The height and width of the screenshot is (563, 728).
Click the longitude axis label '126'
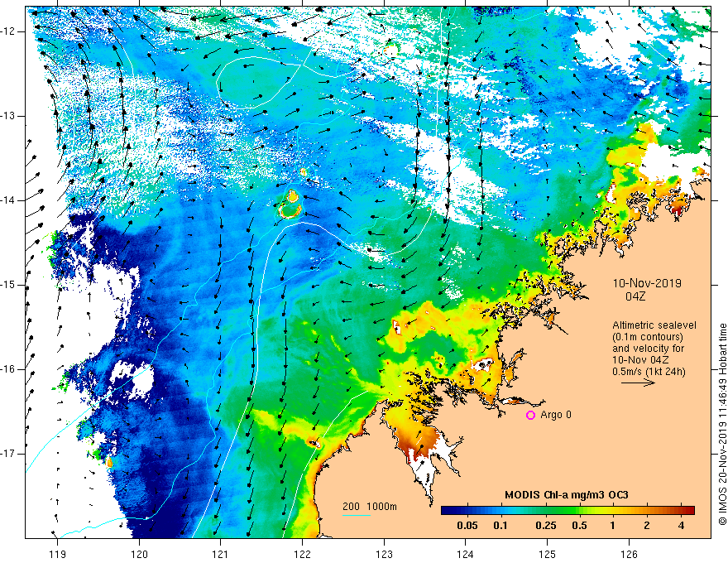tap(629, 554)
